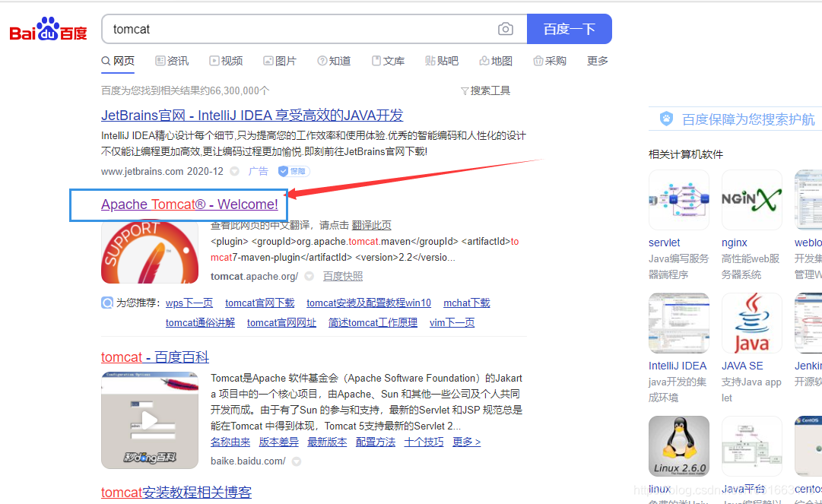822x504 pixels.
Task: Expand arrow next to www.jetbrains.com 2020-12
Action: pyautogui.click(x=235, y=171)
